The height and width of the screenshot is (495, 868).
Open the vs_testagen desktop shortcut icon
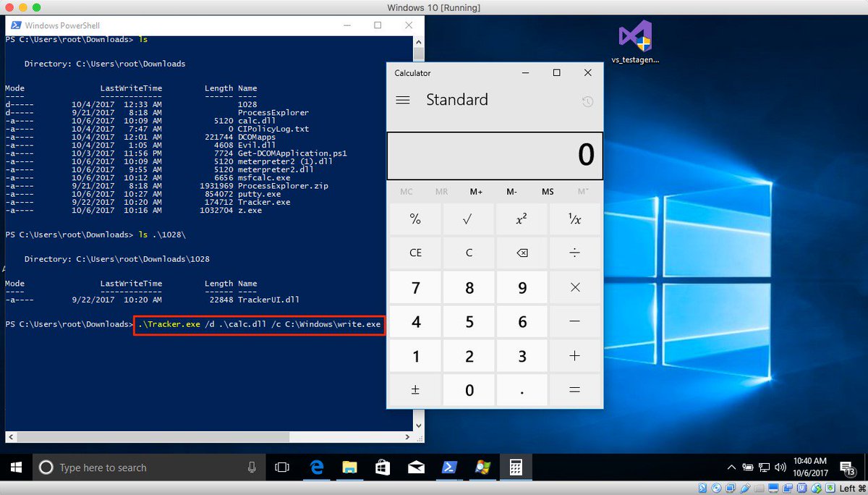pos(636,42)
